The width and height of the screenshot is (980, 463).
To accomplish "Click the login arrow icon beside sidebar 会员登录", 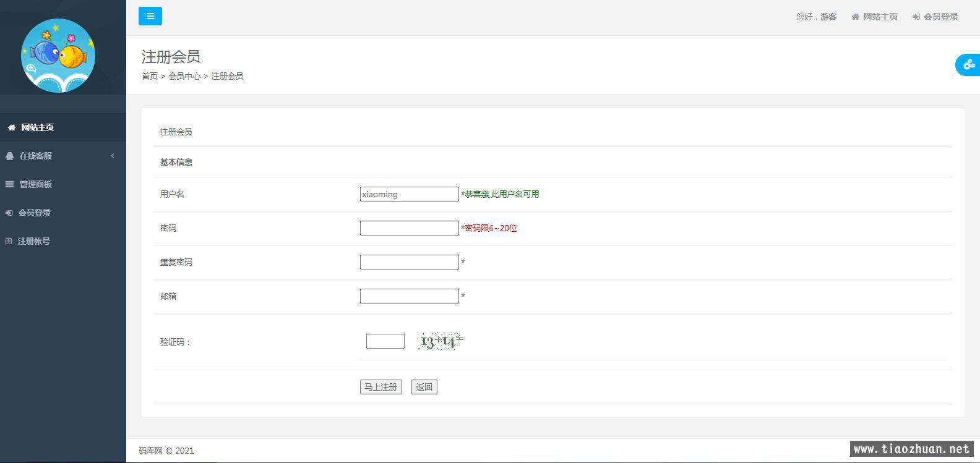I will click(x=9, y=213).
